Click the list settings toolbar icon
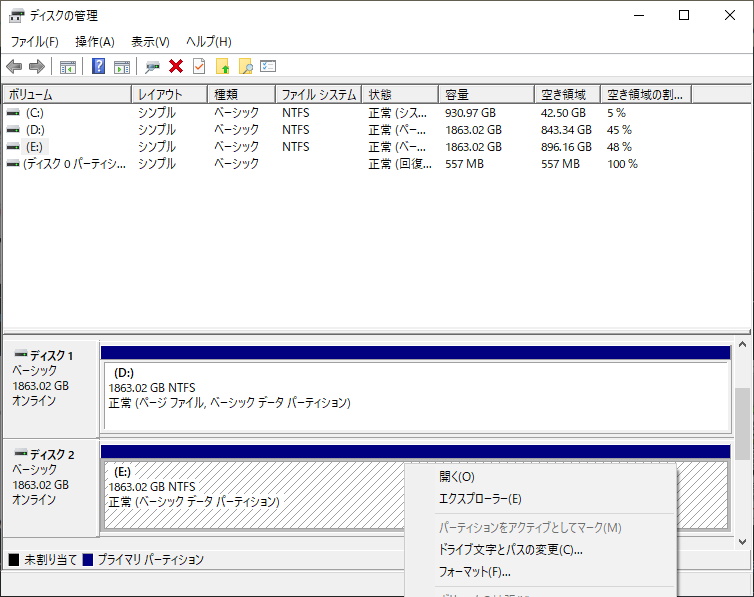Screen dimensions: 754x597 pyautogui.click(x=268, y=67)
